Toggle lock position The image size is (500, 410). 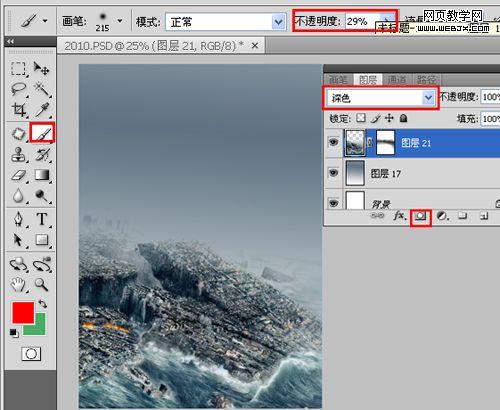tap(389, 118)
